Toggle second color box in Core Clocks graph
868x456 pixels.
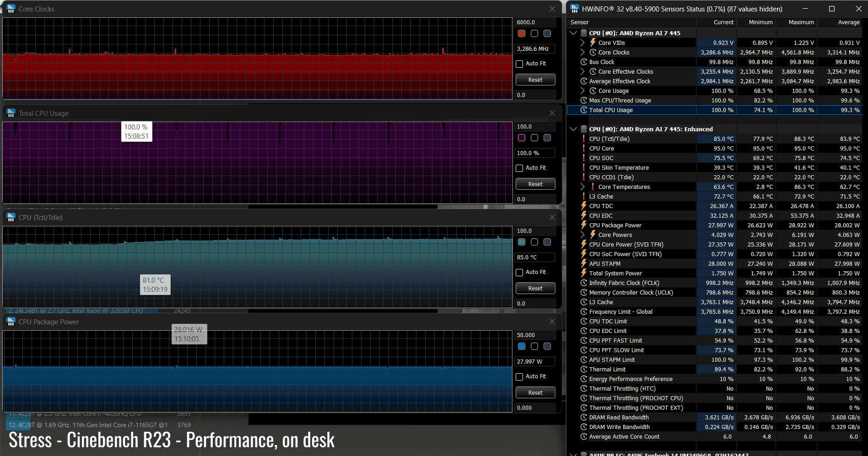pyautogui.click(x=534, y=33)
